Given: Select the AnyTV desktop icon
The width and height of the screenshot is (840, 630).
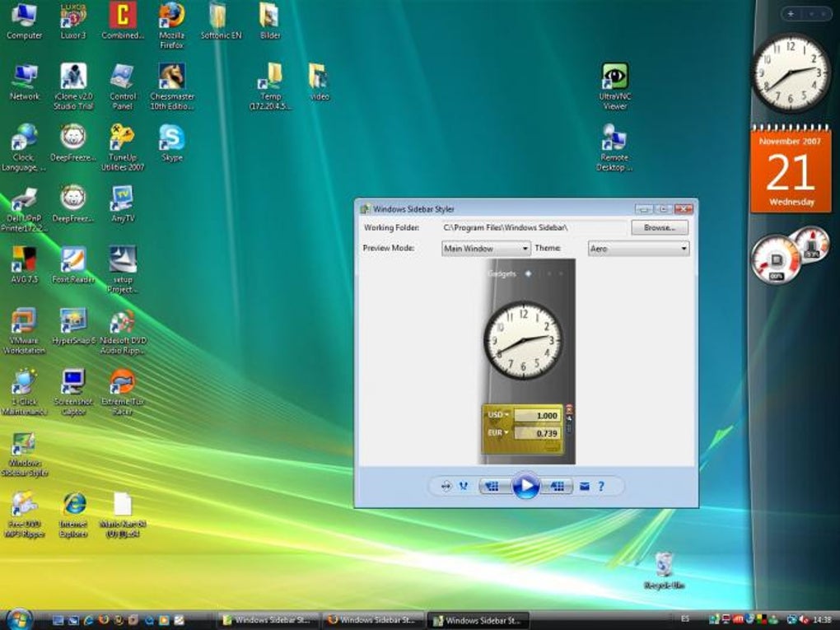Looking at the screenshot, I should click(x=123, y=204).
